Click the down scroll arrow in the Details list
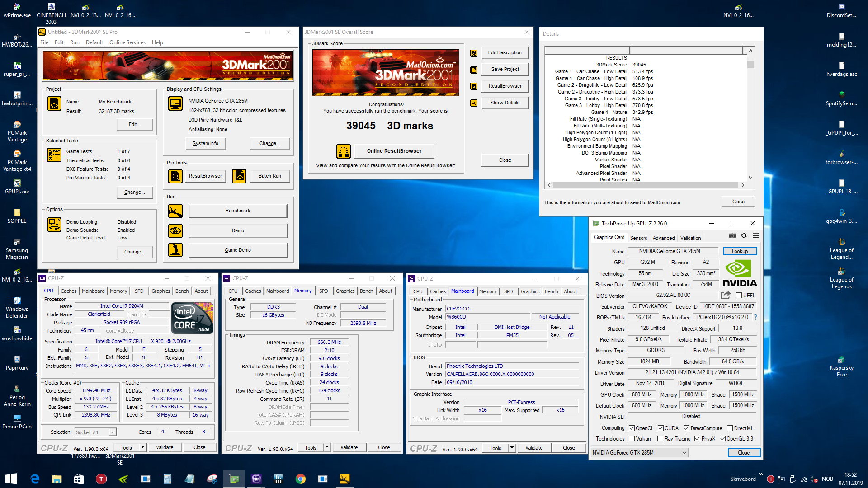Viewport: 868px width, 488px height. [x=750, y=178]
